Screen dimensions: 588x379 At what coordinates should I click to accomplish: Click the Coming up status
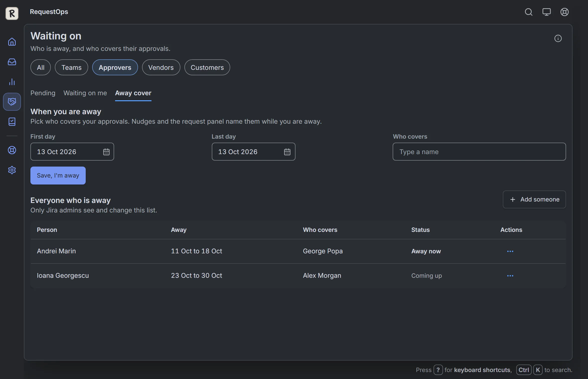(x=427, y=276)
